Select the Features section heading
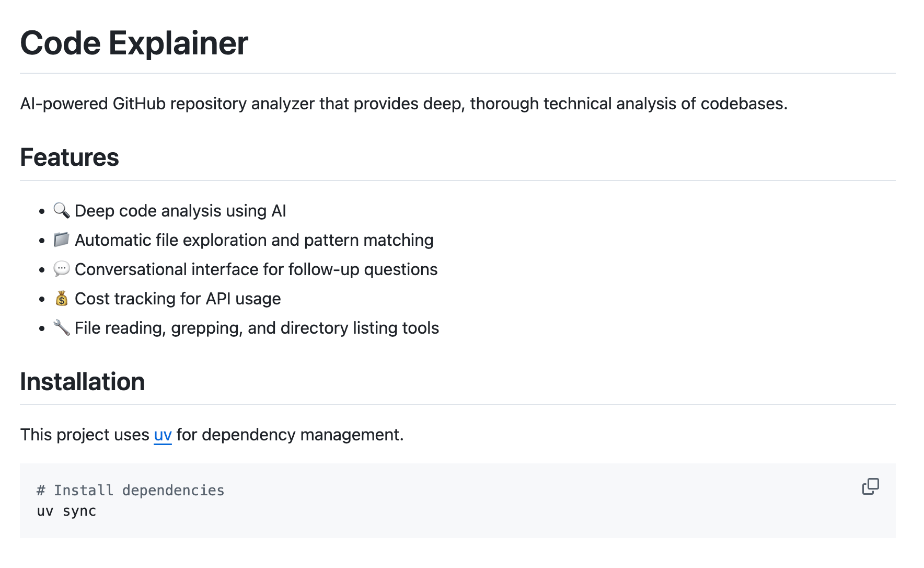The width and height of the screenshot is (924, 568). [x=70, y=157]
